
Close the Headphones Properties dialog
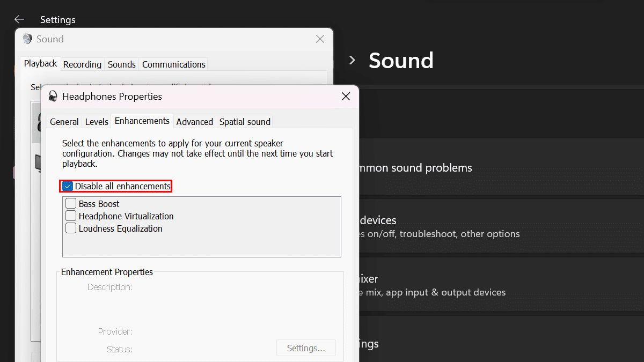click(x=346, y=97)
